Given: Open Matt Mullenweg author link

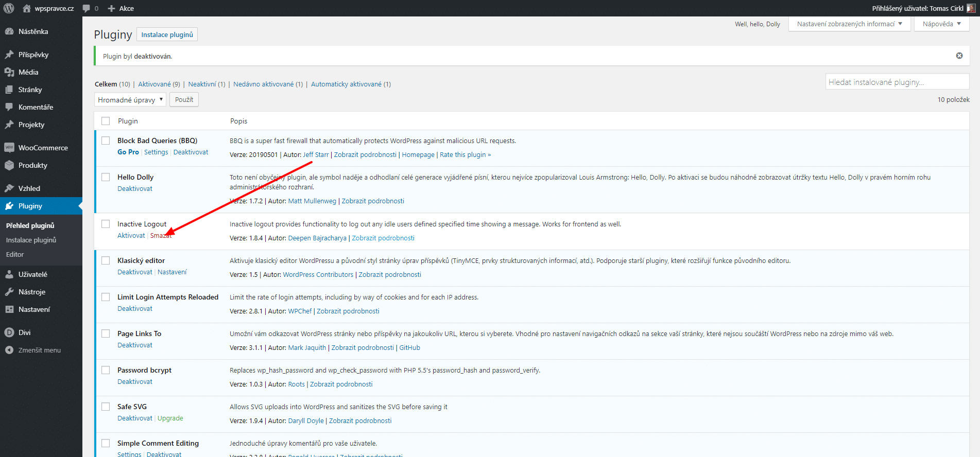Looking at the screenshot, I should (x=312, y=201).
